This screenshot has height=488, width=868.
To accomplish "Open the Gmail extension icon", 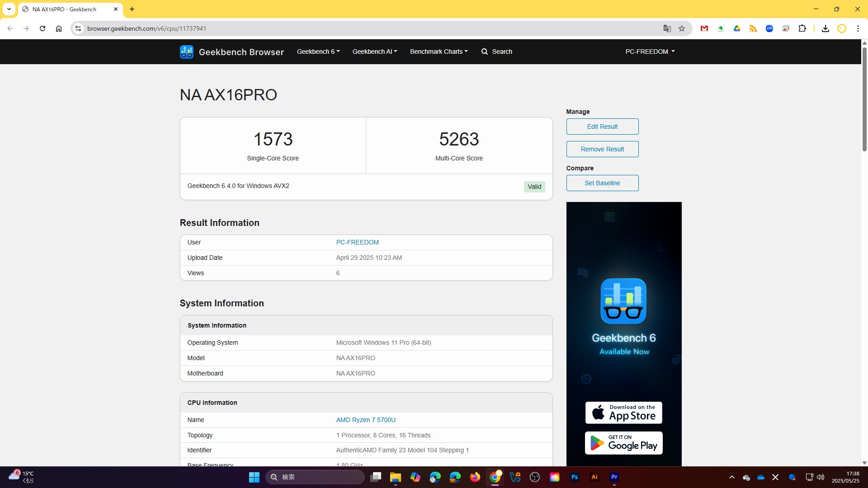I will [x=704, y=28].
